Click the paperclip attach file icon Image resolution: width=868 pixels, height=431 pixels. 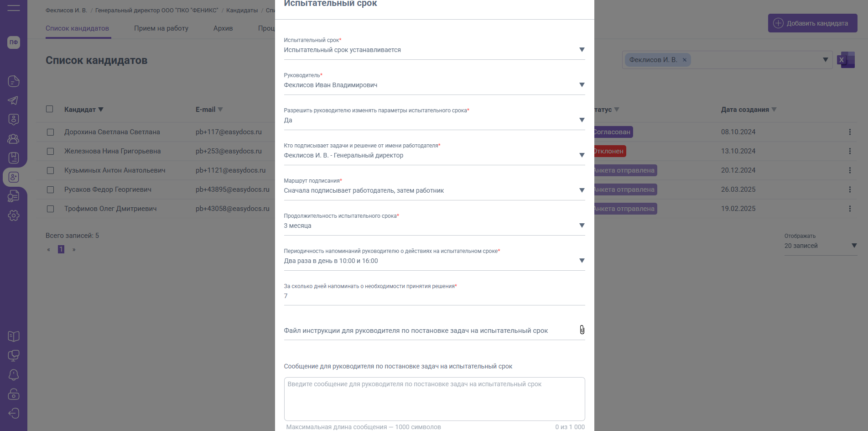tap(582, 330)
